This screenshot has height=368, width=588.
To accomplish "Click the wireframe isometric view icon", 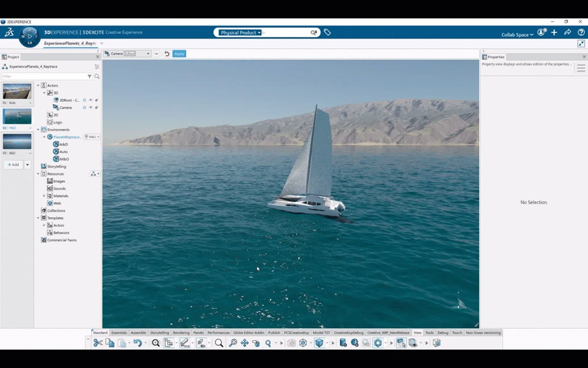I will click(303, 343).
